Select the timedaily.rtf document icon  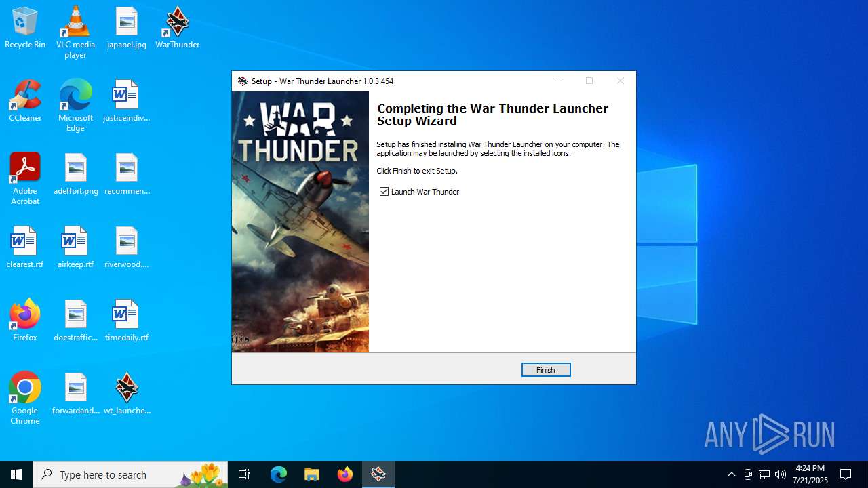tap(127, 321)
